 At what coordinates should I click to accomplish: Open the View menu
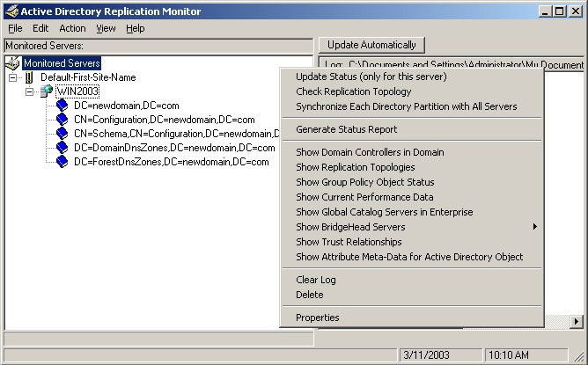106,28
